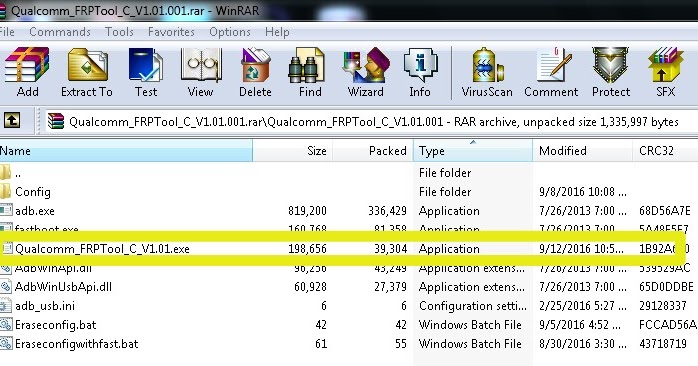Screen dimensions: 698x366
Task: Sort by the Type column header
Action: [x=473, y=150]
